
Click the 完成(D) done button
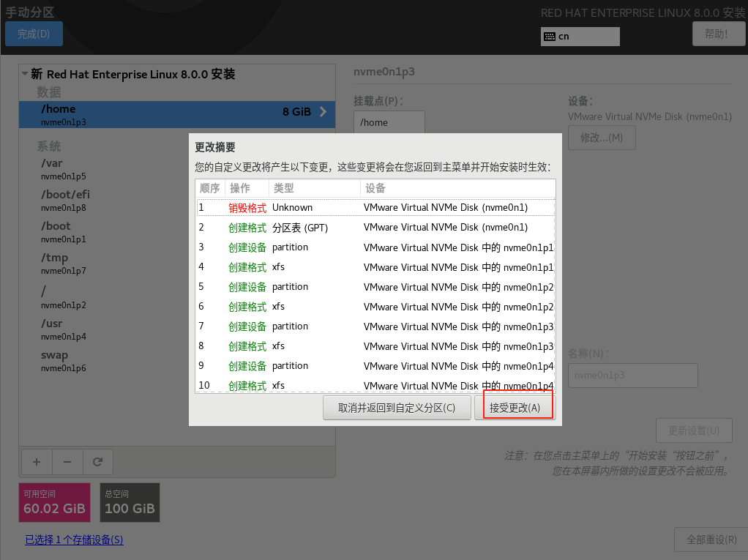[34, 34]
